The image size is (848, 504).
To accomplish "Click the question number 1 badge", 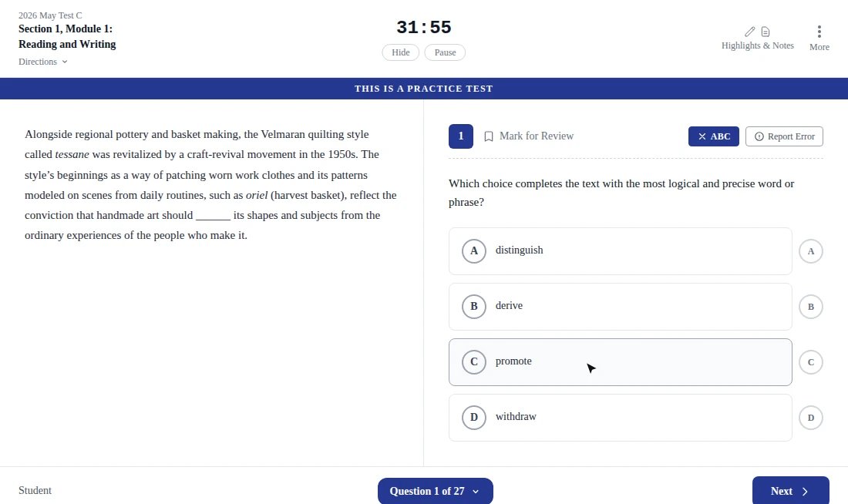I will pos(461,136).
